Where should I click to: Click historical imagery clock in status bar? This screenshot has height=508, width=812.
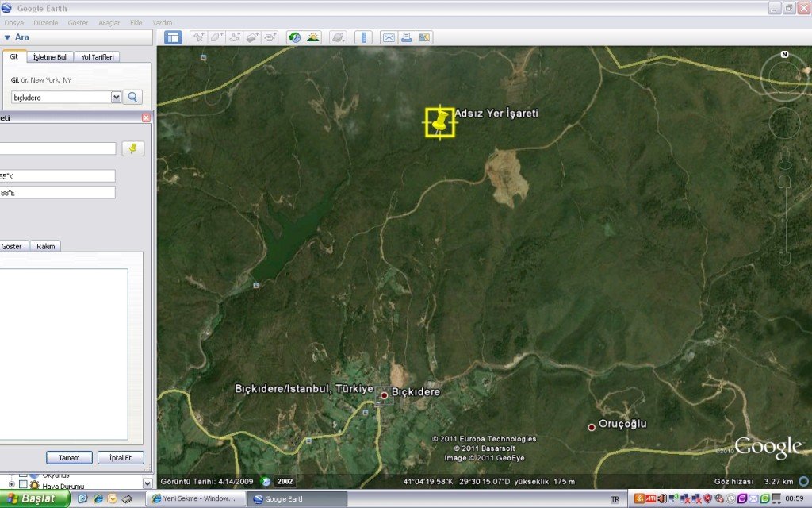click(266, 482)
